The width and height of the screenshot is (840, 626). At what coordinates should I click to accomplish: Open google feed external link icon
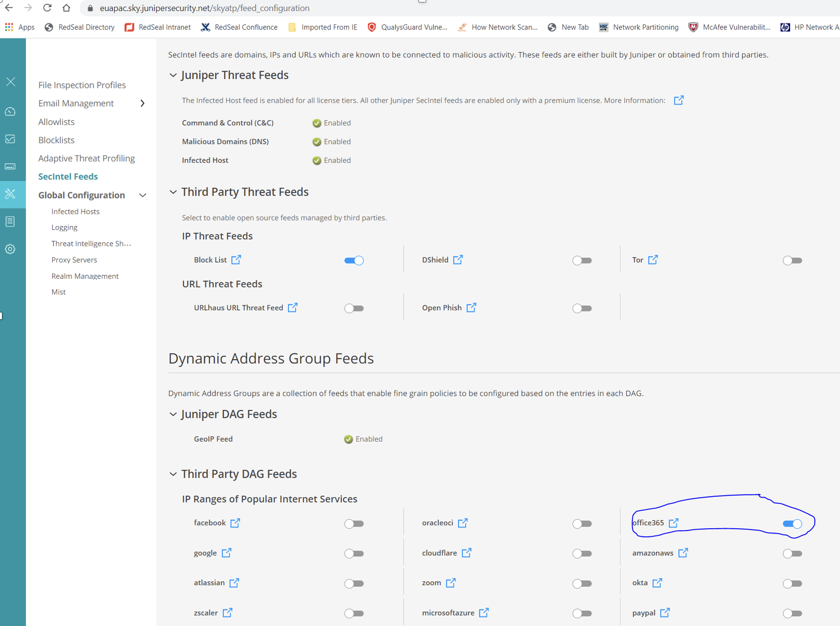227,552
